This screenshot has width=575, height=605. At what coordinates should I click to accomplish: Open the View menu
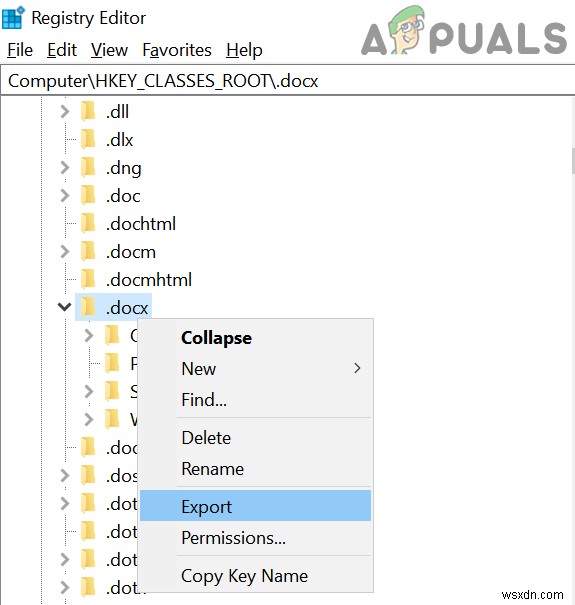click(x=109, y=50)
